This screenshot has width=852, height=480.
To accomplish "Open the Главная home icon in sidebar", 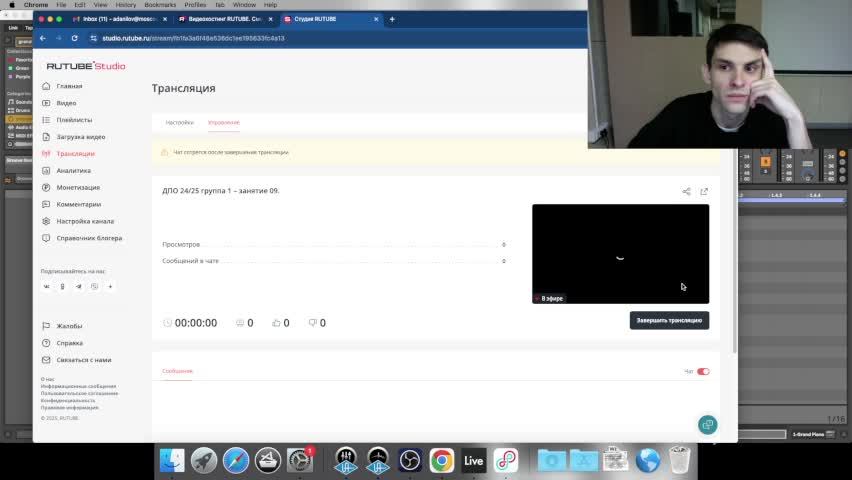I will (x=46, y=86).
